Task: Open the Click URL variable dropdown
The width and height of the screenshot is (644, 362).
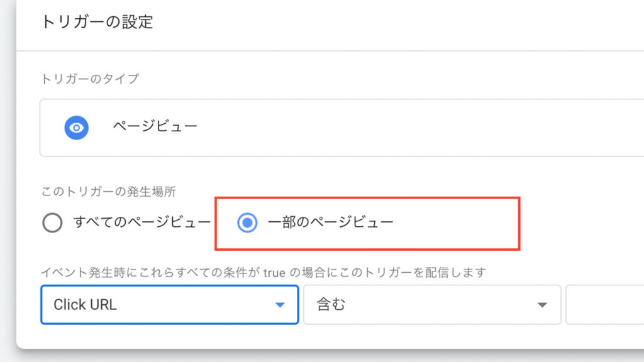Action: tap(170, 305)
